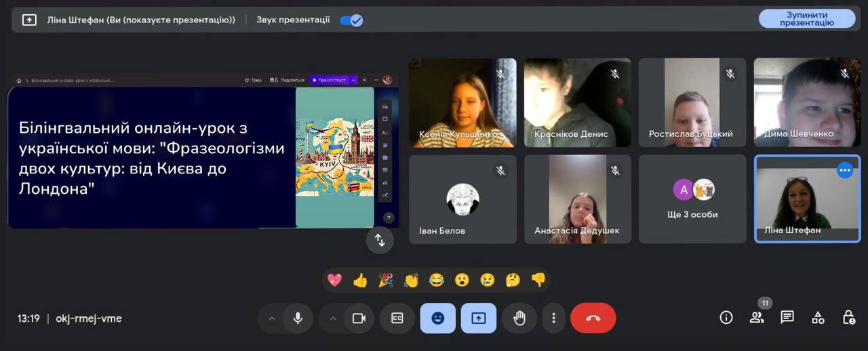Click the present screen button
This screenshot has width=868, height=351.
479,318
